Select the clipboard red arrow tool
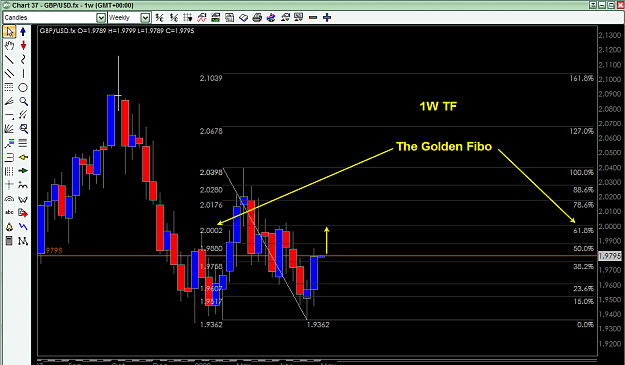The height and width of the screenshot is (365, 625). pyautogui.click(x=23, y=213)
